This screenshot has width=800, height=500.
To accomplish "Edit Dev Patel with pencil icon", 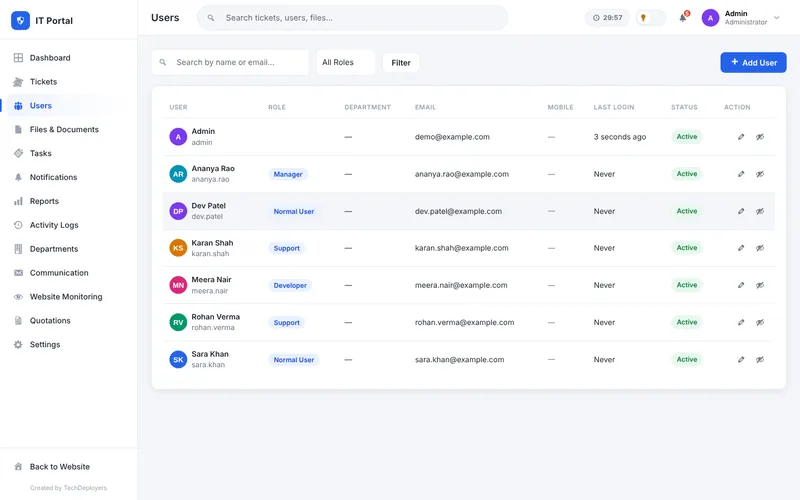I will tap(741, 211).
